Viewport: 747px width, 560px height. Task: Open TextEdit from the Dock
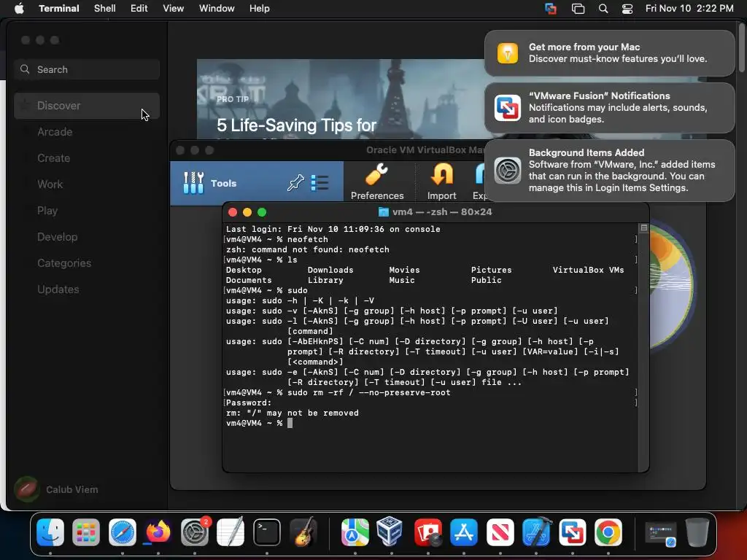coord(231,532)
